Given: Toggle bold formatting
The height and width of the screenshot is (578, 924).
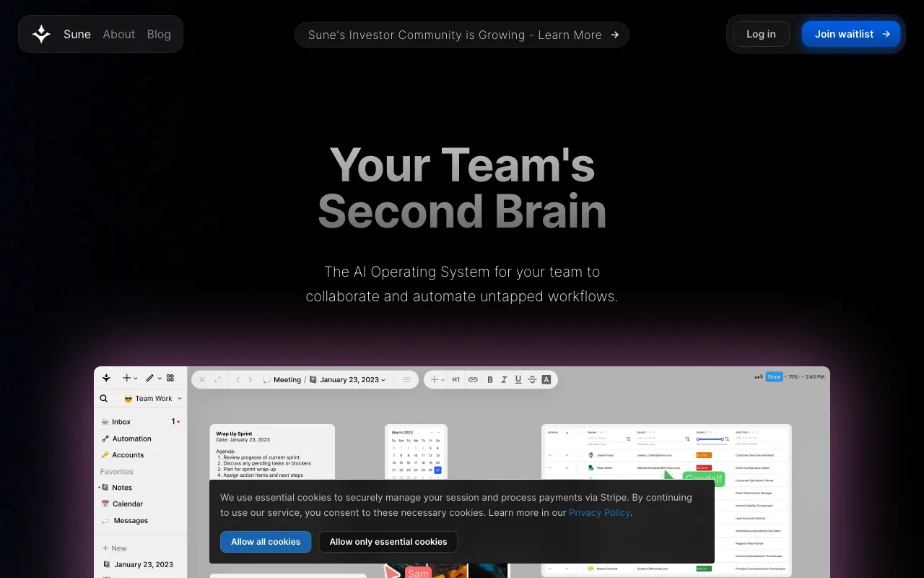Looking at the screenshot, I should (490, 379).
